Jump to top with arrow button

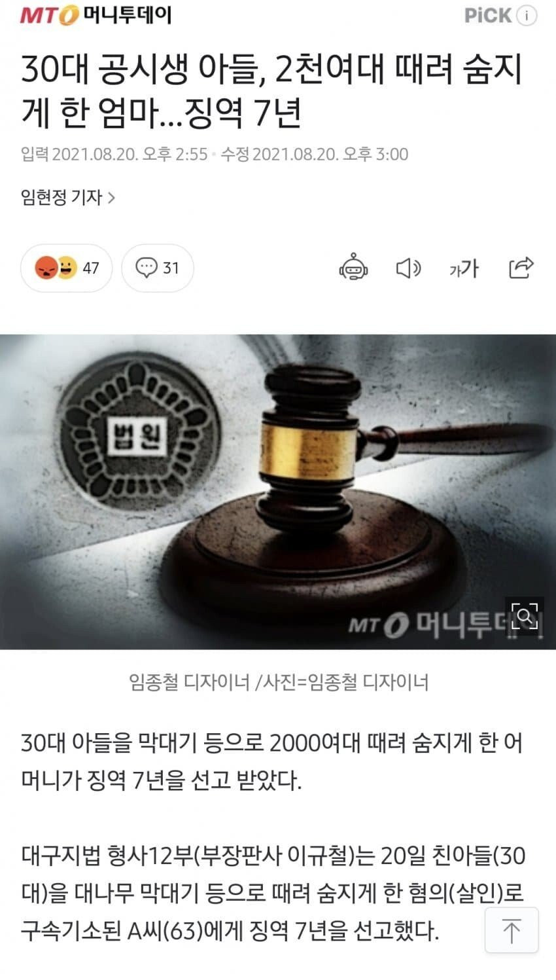tap(512, 930)
